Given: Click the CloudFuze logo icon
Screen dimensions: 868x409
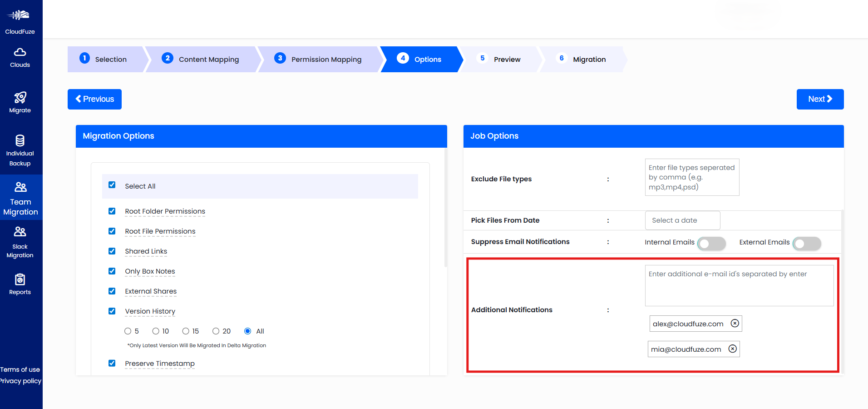Looking at the screenshot, I should 19,15.
